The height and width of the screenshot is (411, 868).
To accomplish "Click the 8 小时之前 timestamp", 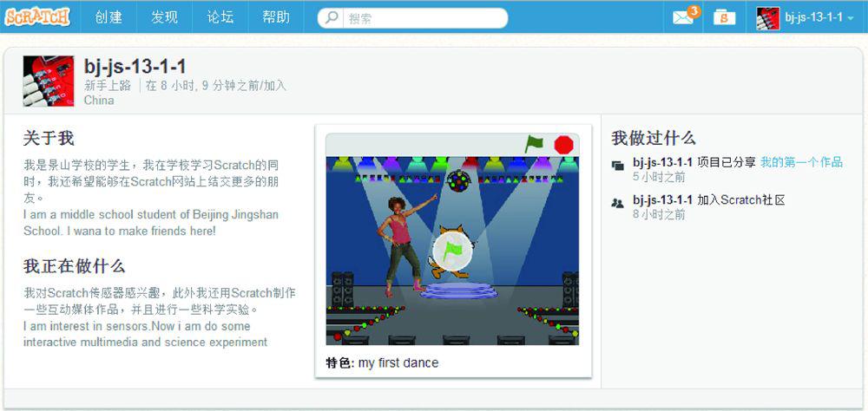I will (659, 214).
